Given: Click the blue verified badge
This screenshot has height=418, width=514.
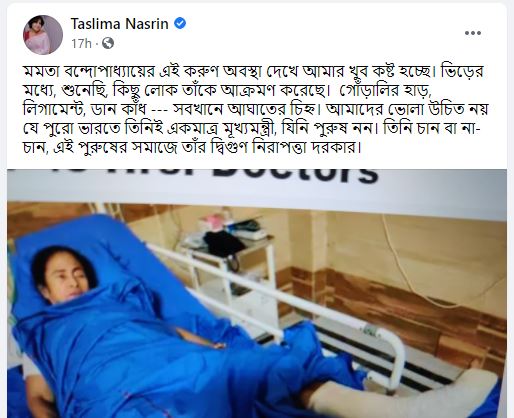Looking at the screenshot, I should click(180, 23).
